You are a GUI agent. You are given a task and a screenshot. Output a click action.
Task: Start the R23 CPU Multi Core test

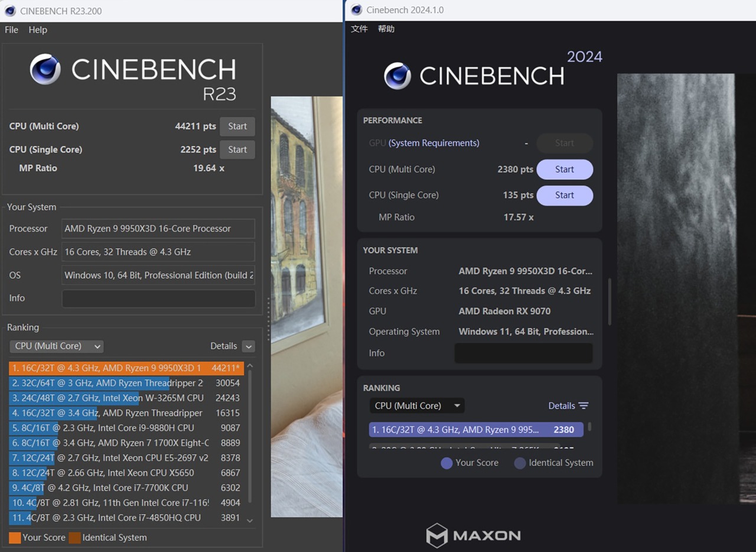coord(237,126)
